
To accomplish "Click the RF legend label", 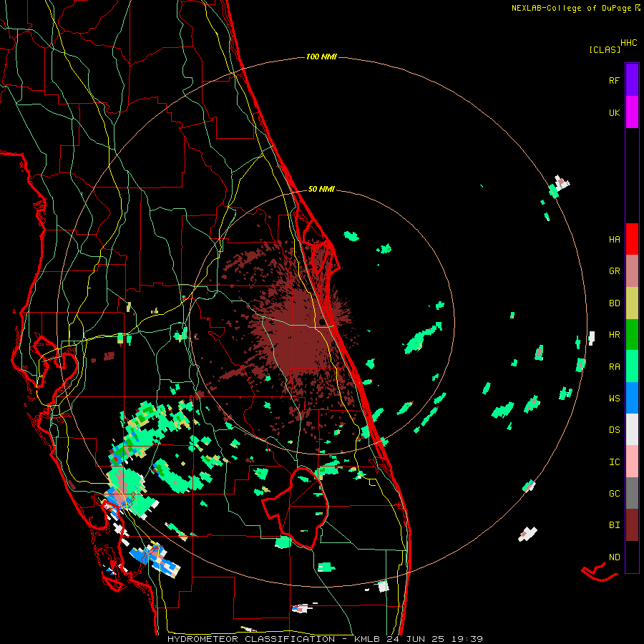I will coord(614,80).
